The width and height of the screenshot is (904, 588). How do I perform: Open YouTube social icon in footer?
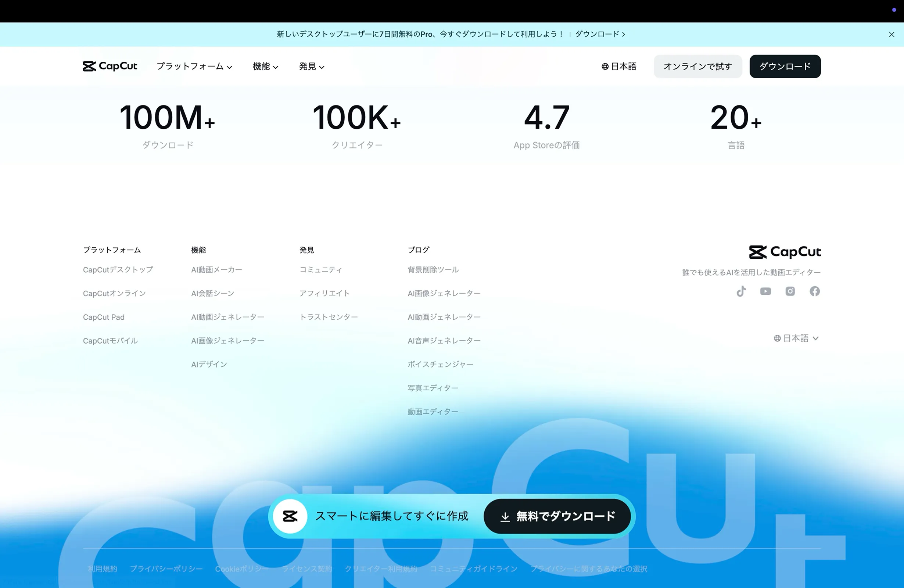coord(765,291)
